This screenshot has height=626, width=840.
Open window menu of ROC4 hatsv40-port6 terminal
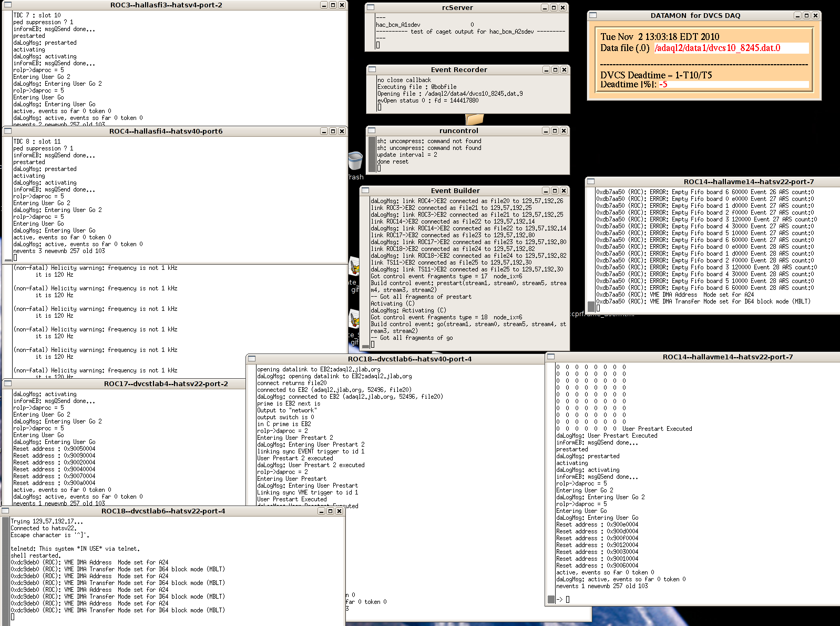coord(8,131)
